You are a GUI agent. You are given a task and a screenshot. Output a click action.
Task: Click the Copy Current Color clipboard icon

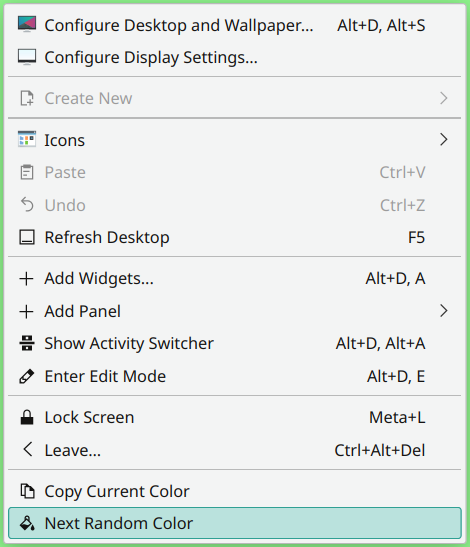coord(27,491)
